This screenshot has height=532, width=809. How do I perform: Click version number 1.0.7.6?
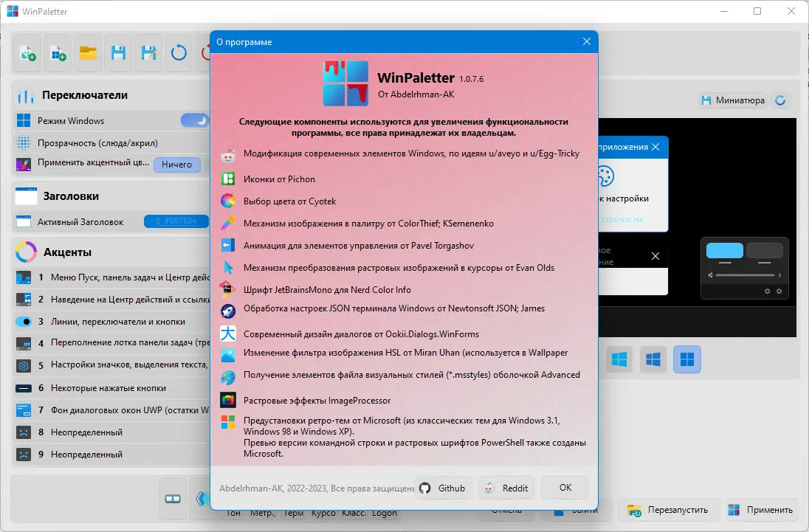472,80
